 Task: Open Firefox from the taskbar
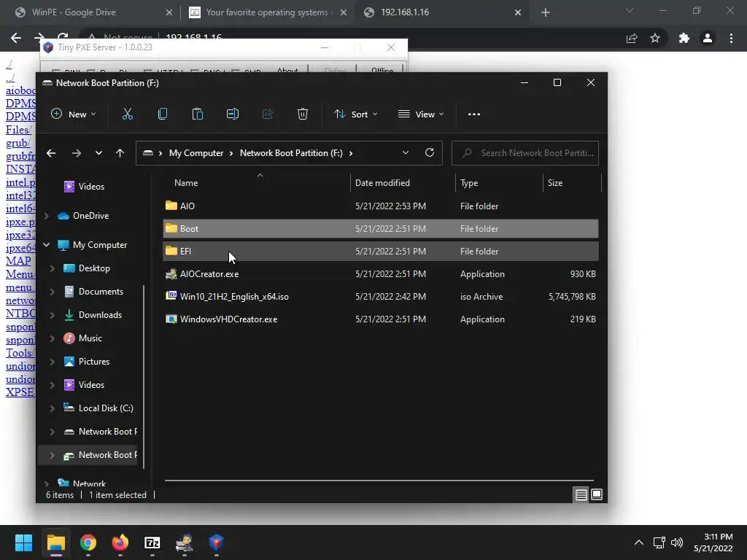pos(120,542)
